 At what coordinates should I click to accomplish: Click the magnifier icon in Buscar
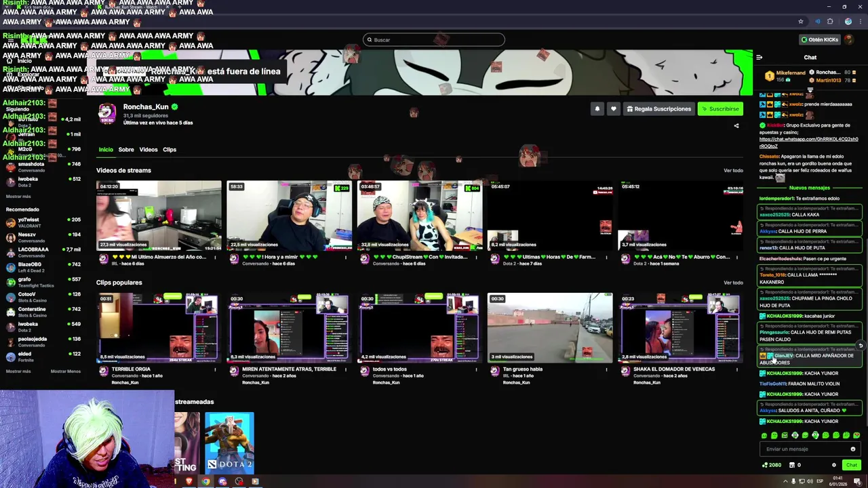coord(370,40)
